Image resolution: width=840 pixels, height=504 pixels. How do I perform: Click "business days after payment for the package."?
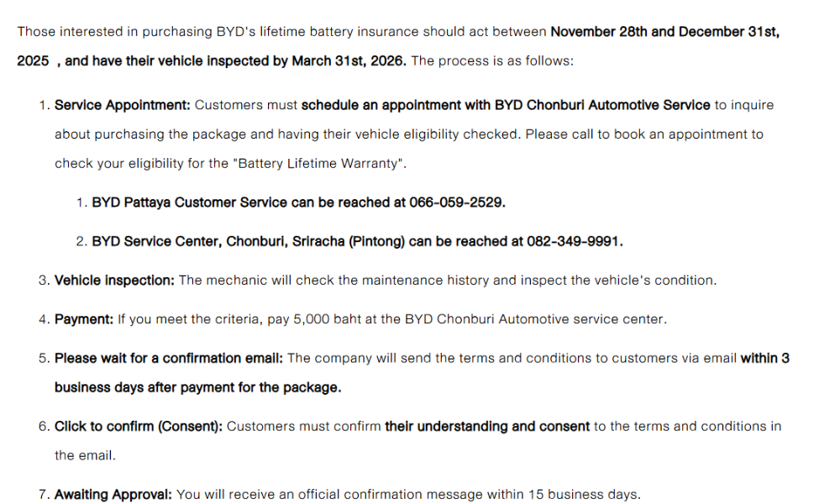pyautogui.click(x=197, y=387)
